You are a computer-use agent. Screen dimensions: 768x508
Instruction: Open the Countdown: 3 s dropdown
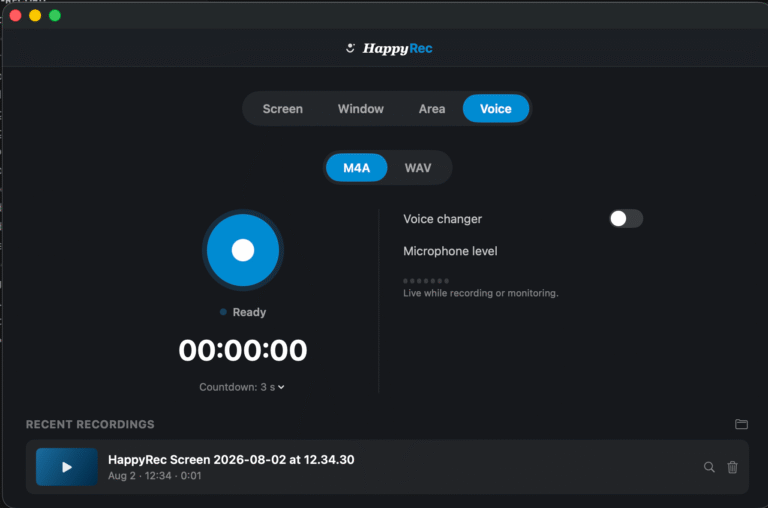[241, 387]
